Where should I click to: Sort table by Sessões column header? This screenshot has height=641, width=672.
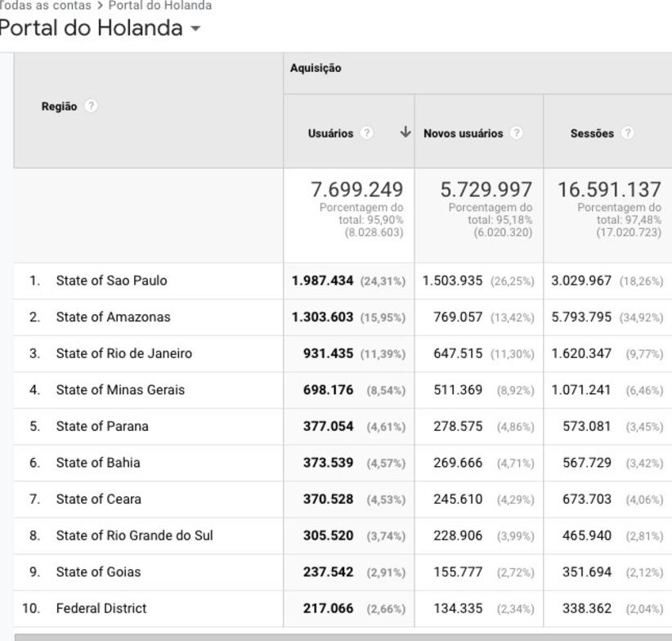[x=592, y=133]
